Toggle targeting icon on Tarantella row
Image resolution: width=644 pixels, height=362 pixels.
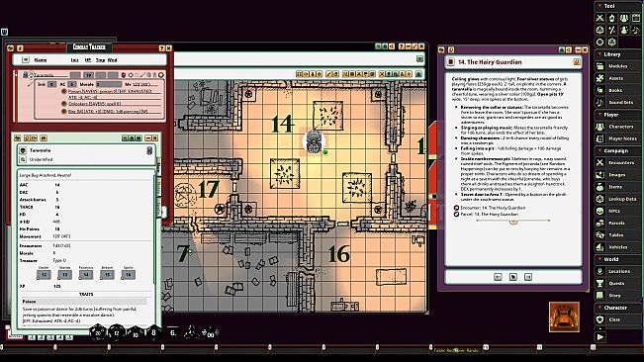point(131,75)
